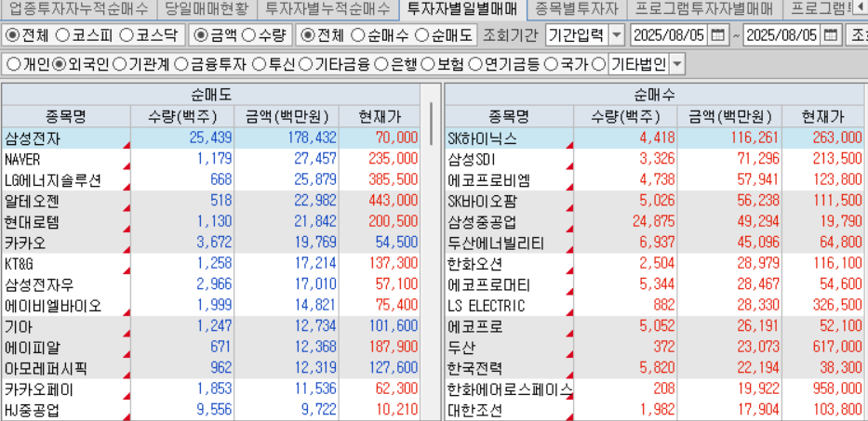
Task: Switch to 프로그램투자자별매매 tab
Action: (704, 8)
